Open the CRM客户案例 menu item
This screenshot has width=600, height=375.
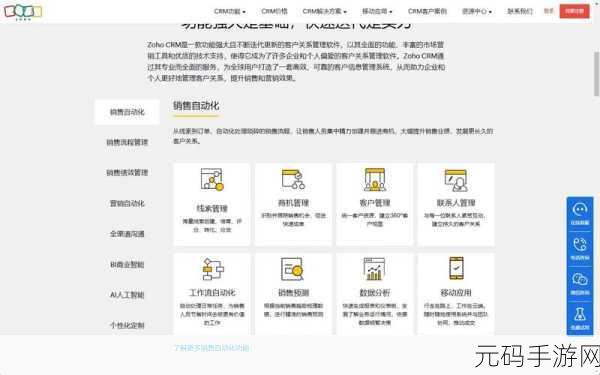coord(427,11)
